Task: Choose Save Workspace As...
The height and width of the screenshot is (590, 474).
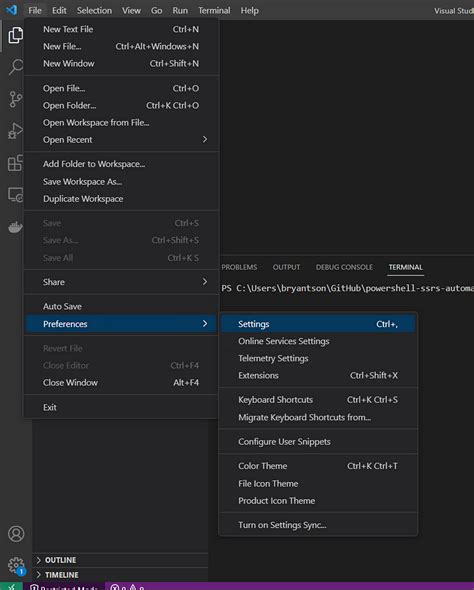Action: click(122, 182)
